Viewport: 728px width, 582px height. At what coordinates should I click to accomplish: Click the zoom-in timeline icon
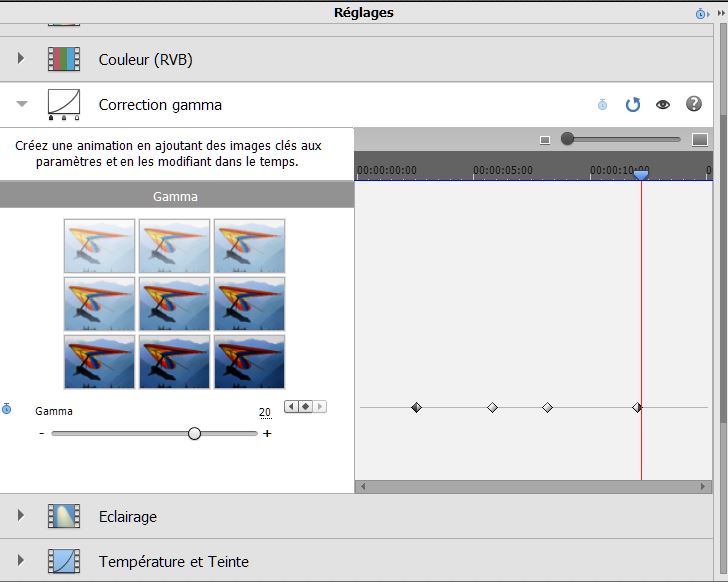[x=700, y=140]
